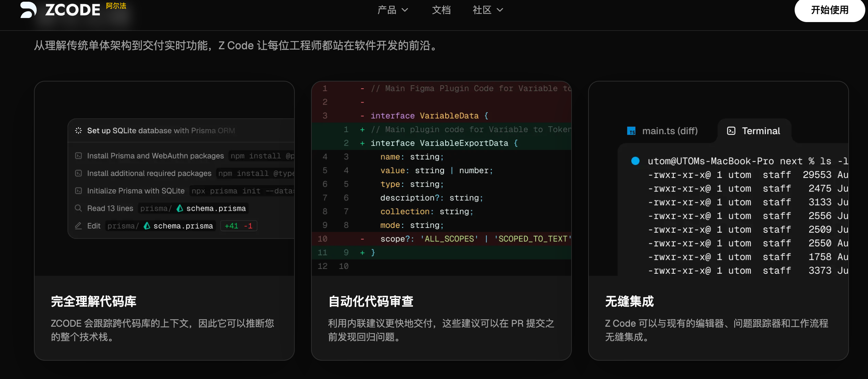Screen dimensions: 868x379
Task: Click the pencil icon beside Edit
Action: point(78,225)
